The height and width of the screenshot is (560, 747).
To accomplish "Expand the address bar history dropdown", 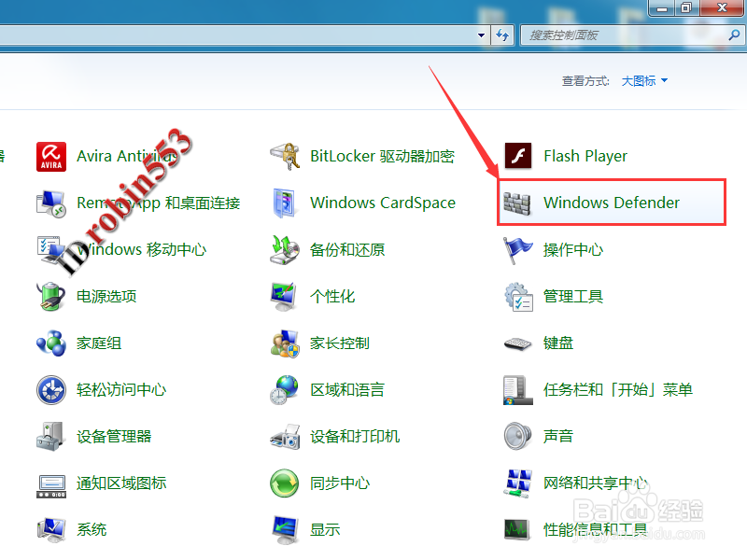I will [x=481, y=35].
